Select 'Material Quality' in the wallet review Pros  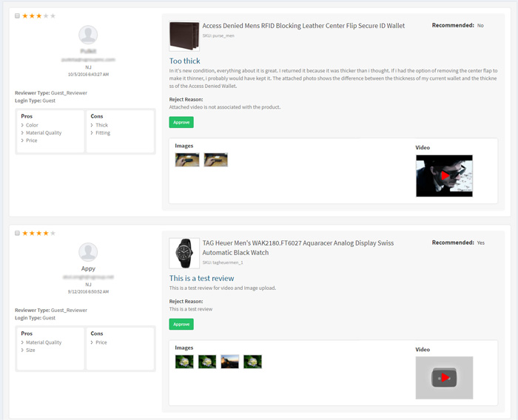pyautogui.click(x=44, y=133)
